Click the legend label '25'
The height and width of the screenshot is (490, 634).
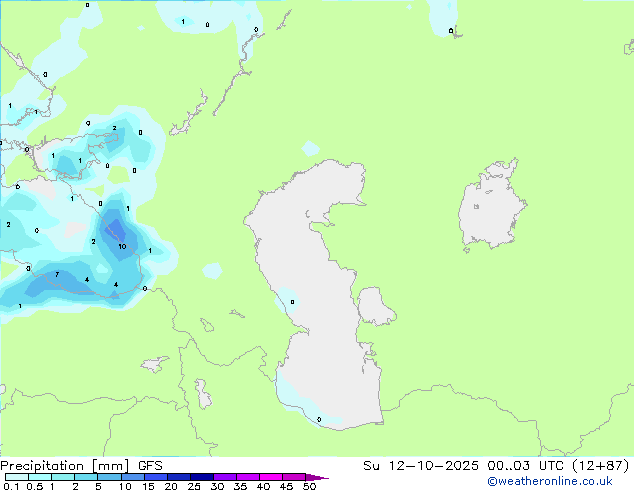(x=194, y=486)
